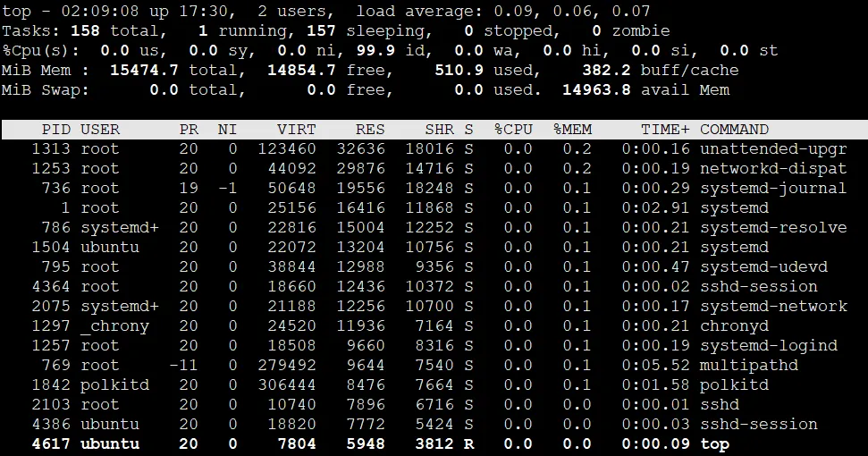This screenshot has width=868, height=456.
Task: Click the TIME+ column header
Action: [x=665, y=130]
